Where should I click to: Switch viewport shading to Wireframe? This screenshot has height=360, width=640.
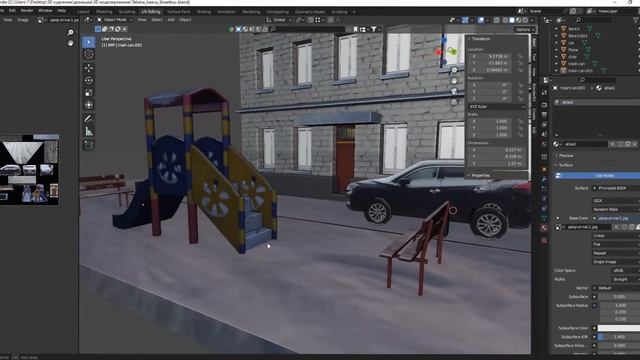tap(505, 20)
